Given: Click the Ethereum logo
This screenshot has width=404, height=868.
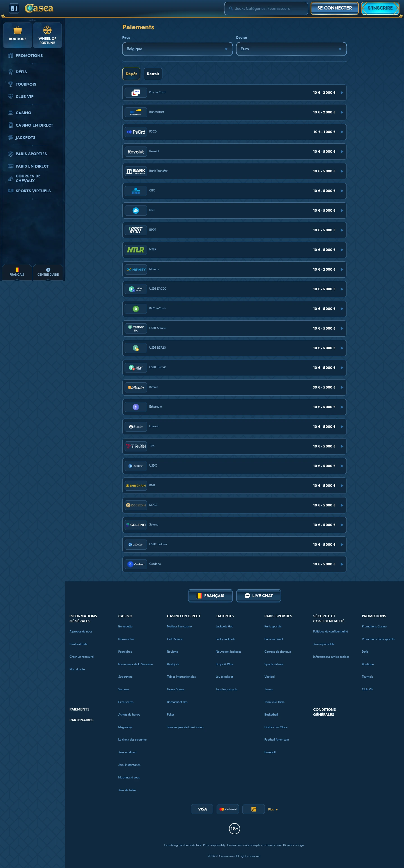Looking at the screenshot, I should [136, 407].
